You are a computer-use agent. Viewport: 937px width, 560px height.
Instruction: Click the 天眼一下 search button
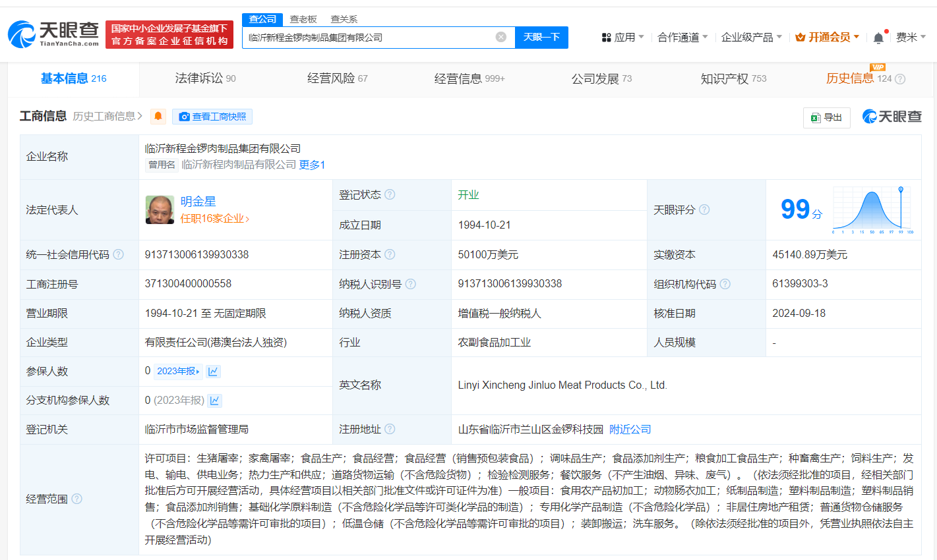[x=541, y=38]
